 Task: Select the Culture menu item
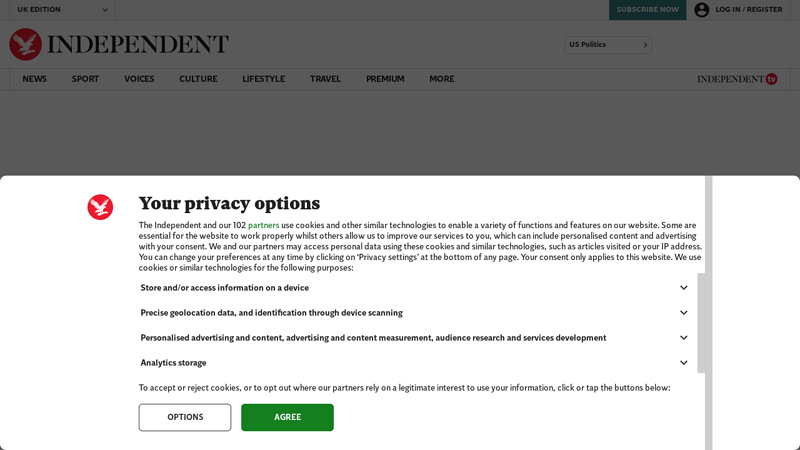click(x=198, y=79)
